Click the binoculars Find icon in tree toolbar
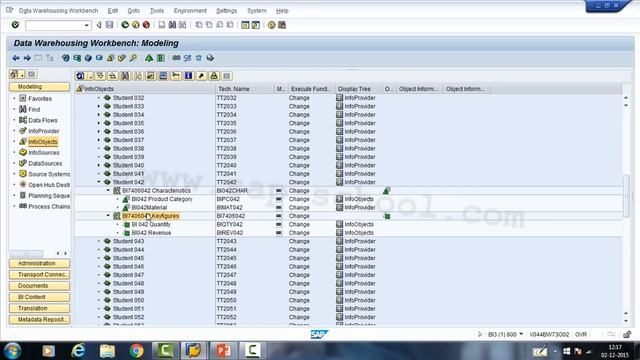The height and width of the screenshot is (360, 640). [x=125, y=76]
